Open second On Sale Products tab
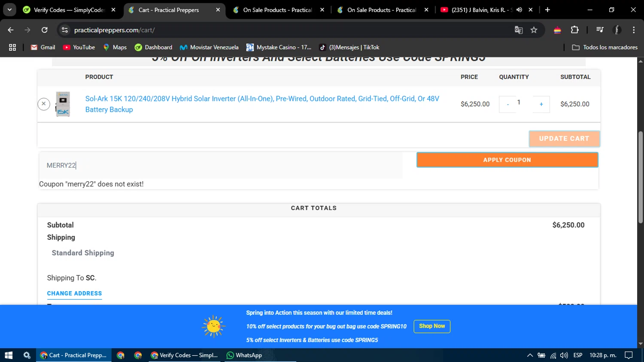 pos(377,10)
